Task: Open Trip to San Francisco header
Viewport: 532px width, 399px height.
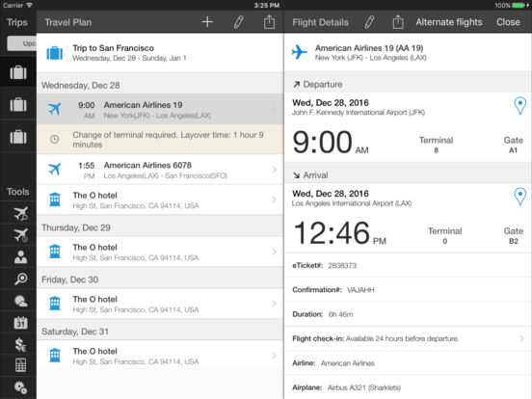Action: click(160, 53)
